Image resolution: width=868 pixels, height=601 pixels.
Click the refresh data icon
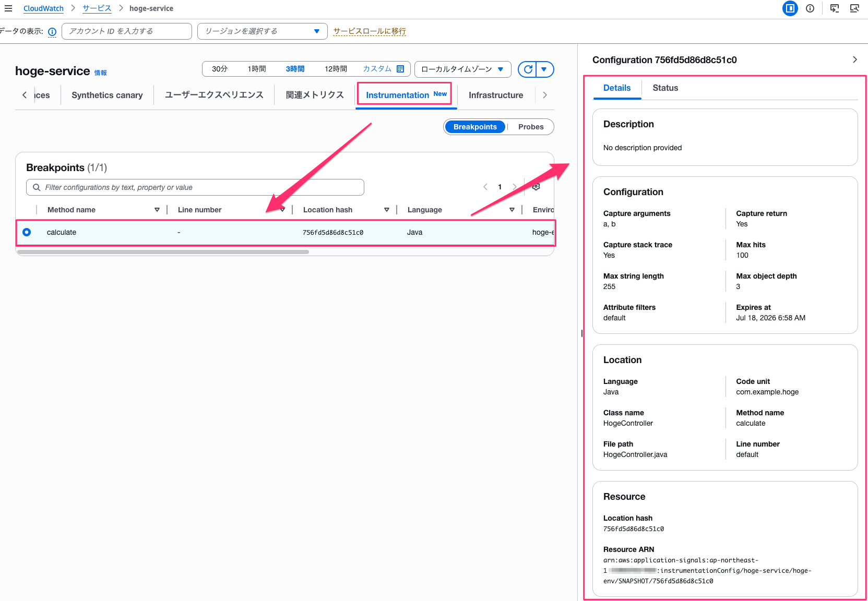528,69
